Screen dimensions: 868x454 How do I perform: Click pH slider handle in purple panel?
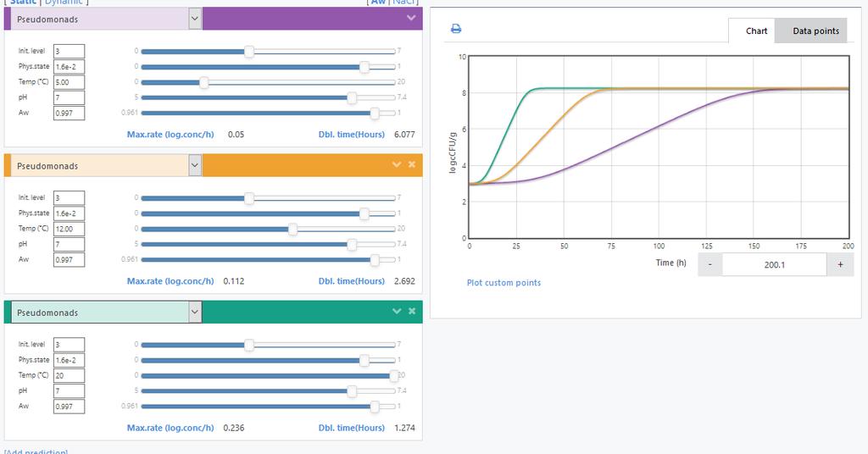tap(352, 98)
